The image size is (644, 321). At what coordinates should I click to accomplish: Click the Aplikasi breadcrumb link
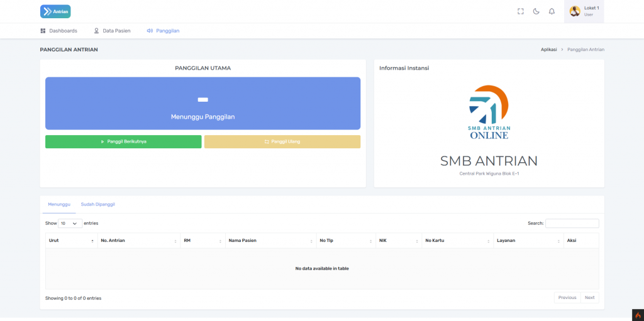coord(548,50)
